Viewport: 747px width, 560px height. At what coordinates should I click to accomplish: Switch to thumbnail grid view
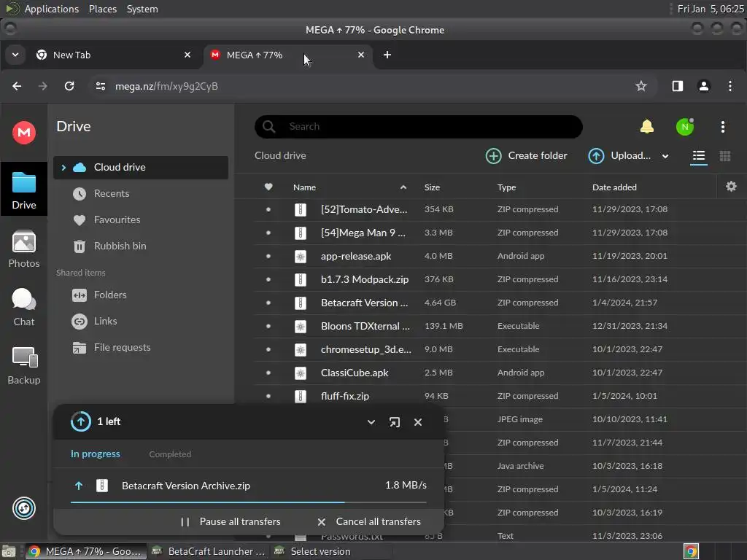pos(724,156)
